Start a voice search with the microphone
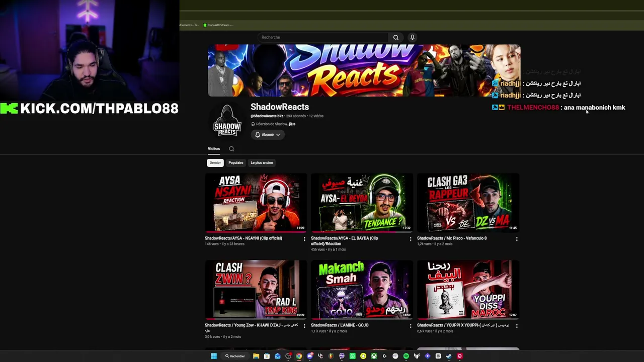Screen dimensions: 644x362 click(x=412, y=37)
